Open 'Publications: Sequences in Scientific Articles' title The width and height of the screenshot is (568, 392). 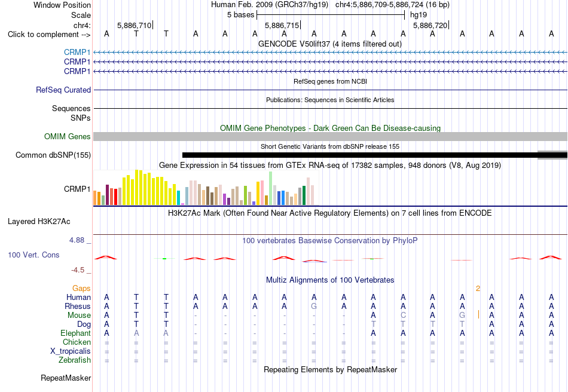[330, 100]
